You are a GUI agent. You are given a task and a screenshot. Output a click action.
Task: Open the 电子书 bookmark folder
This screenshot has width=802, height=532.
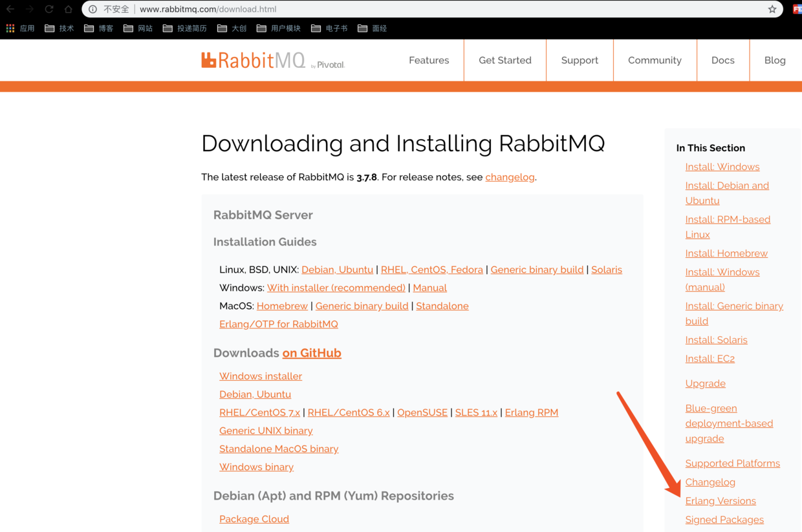pyautogui.click(x=329, y=28)
